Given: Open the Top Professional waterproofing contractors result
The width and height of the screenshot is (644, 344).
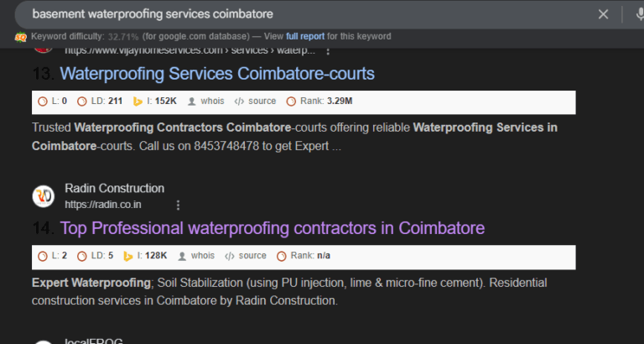Looking at the screenshot, I should pyautogui.click(x=273, y=228).
